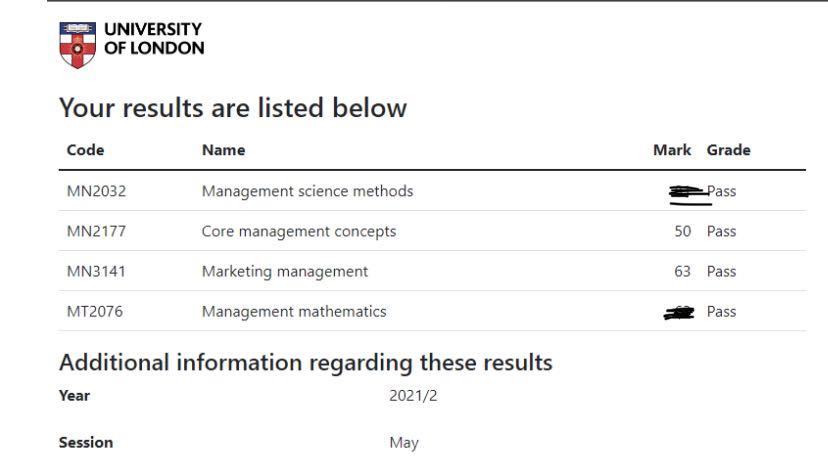Click Marketing management module name

tap(285, 272)
